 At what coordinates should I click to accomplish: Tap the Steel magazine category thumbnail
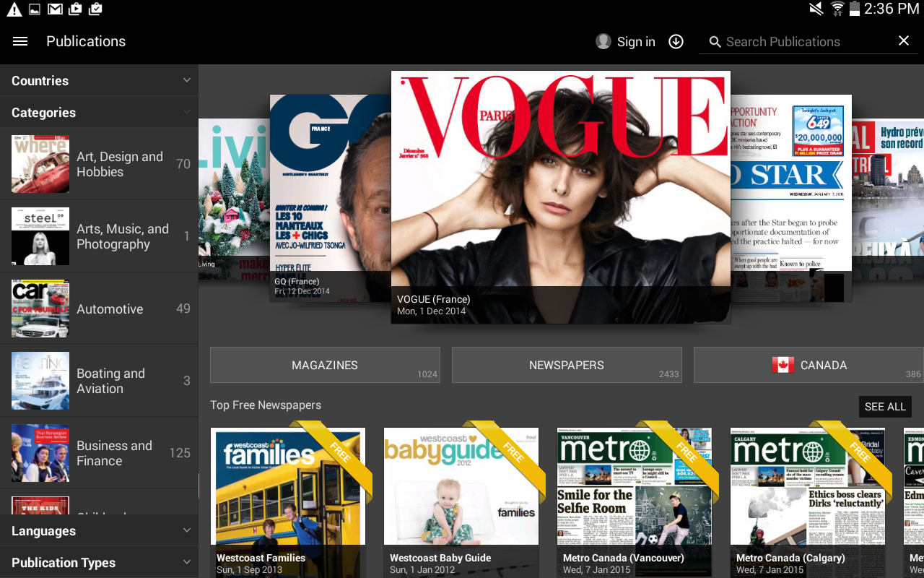pyautogui.click(x=40, y=236)
